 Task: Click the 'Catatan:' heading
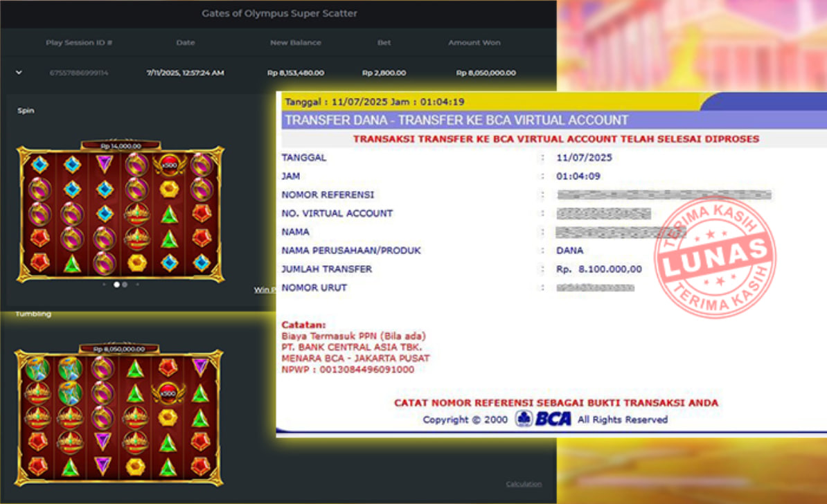[303, 325]
